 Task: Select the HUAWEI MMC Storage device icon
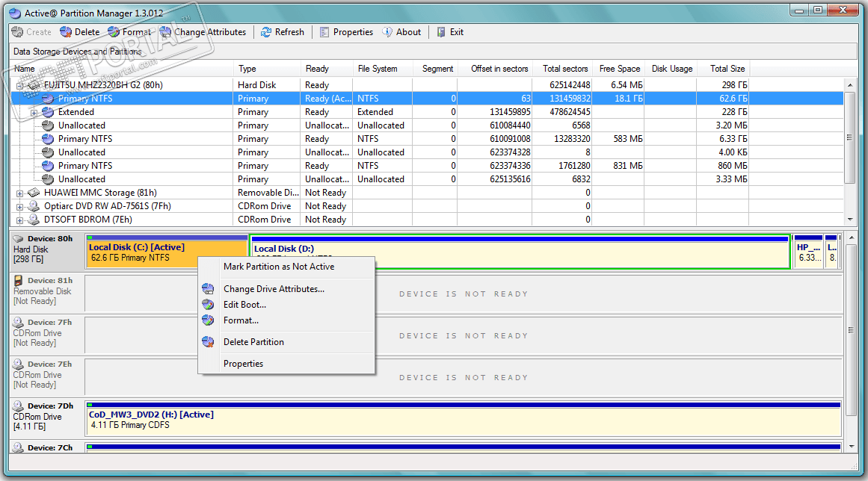point(34,193)
